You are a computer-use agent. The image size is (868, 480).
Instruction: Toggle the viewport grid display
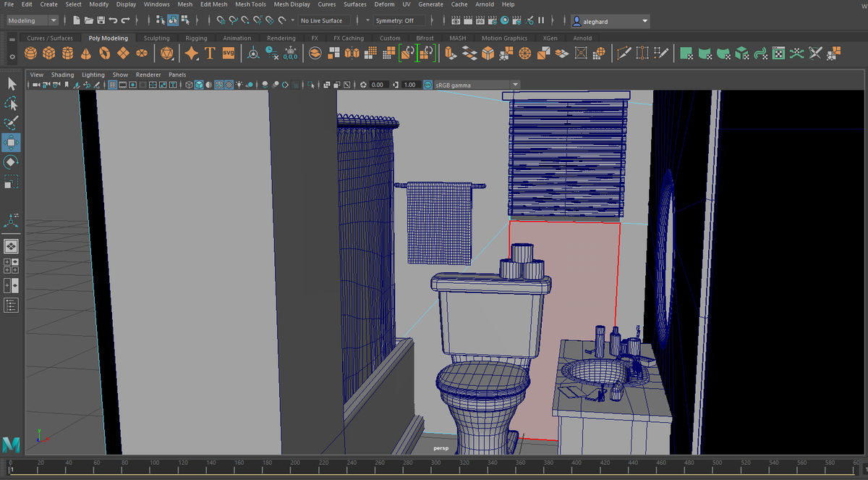113,85
